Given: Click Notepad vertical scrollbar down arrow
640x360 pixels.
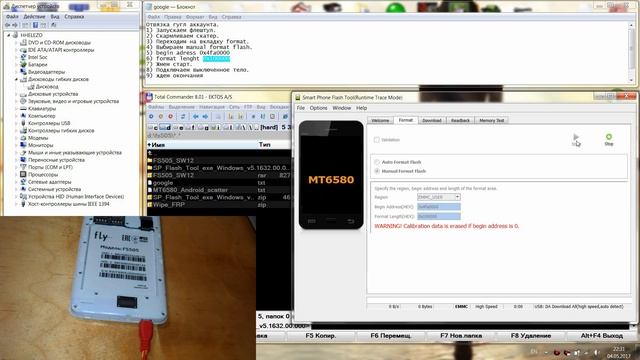Looking at the screenshot, I should click(x=632, y=80).
